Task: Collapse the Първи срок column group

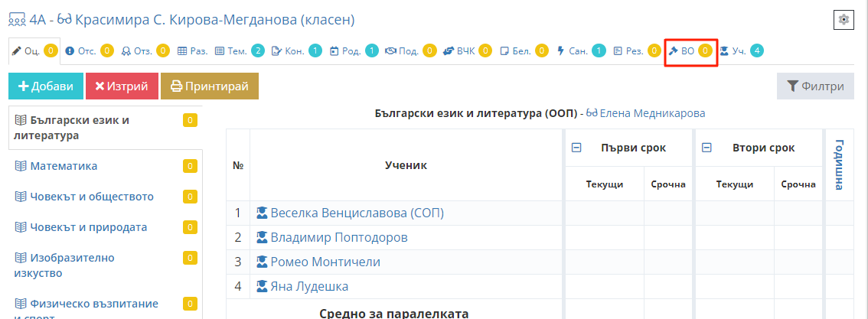Action: click(576, 148)
